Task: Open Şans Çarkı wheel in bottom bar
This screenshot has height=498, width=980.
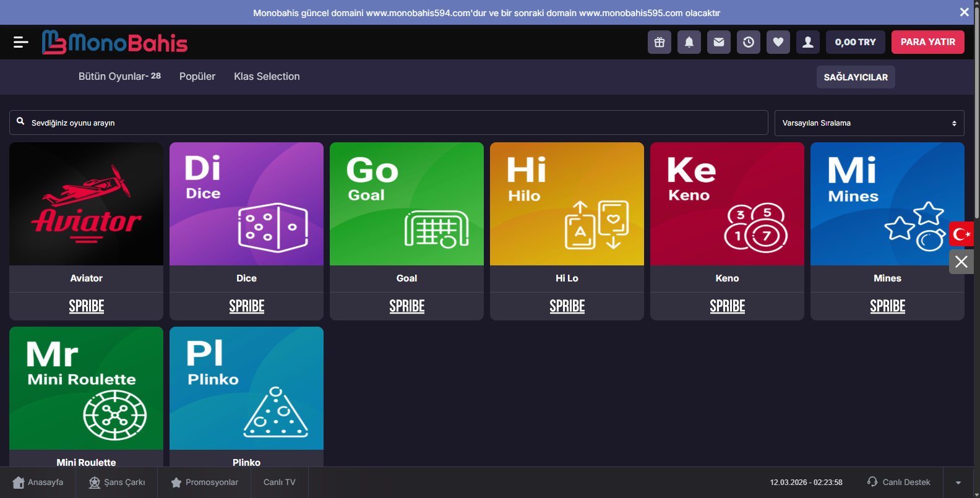Action: click(x=117, y=483)
